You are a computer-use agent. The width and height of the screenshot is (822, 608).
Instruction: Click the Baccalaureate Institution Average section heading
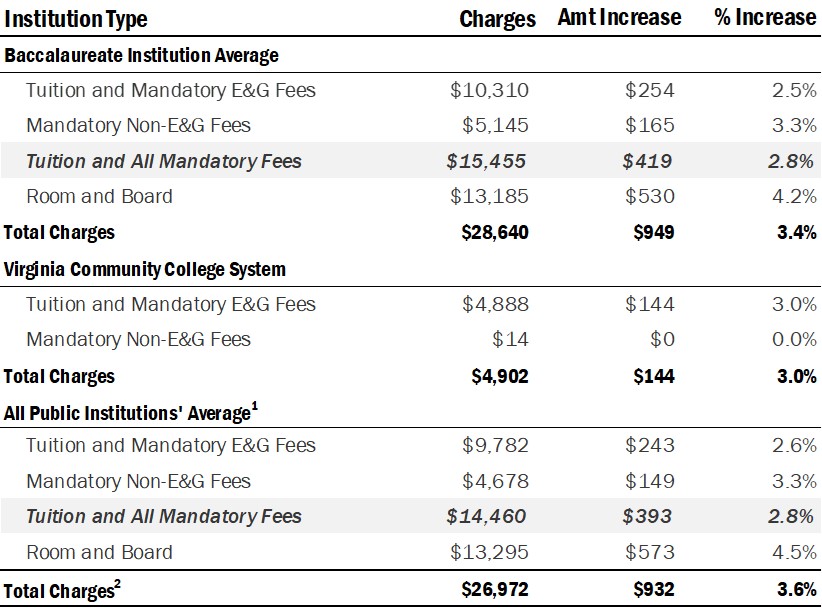tap(141, 55)
